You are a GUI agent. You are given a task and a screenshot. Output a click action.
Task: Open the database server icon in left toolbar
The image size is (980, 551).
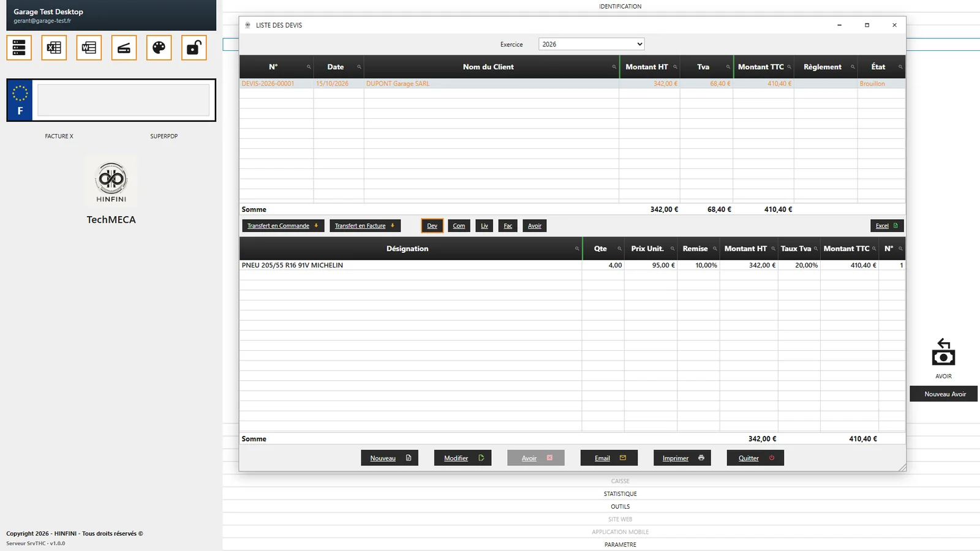coord(19,48)
